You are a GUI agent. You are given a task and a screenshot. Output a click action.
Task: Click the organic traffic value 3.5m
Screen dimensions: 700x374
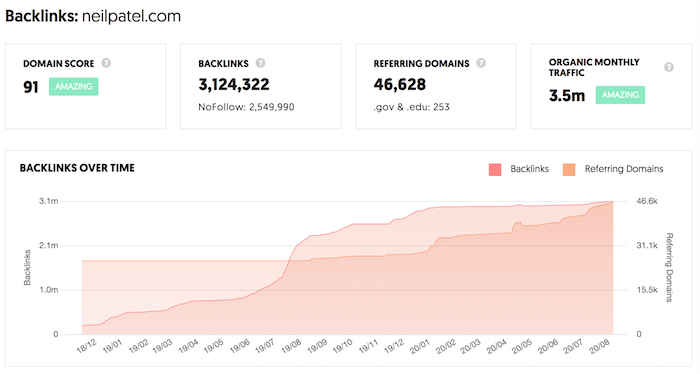567,96
